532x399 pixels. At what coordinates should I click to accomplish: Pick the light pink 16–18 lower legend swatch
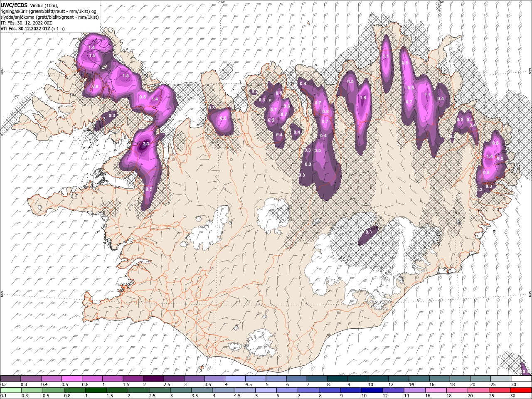[436, 390]
